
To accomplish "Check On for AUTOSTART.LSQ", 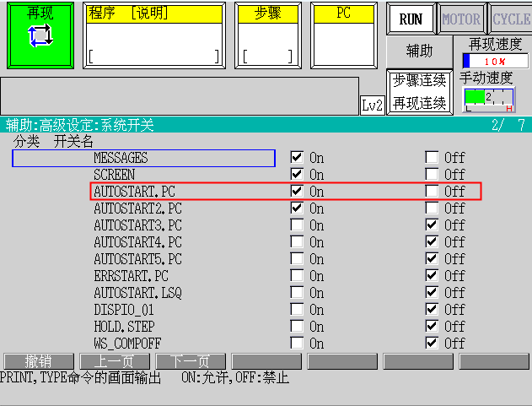I will click(297, 292).
